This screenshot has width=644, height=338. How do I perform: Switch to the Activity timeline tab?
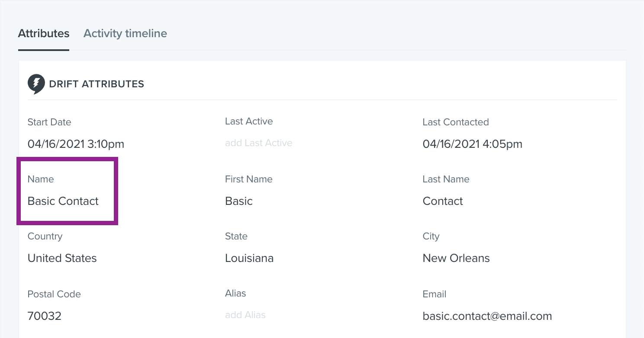pos(125,33)
